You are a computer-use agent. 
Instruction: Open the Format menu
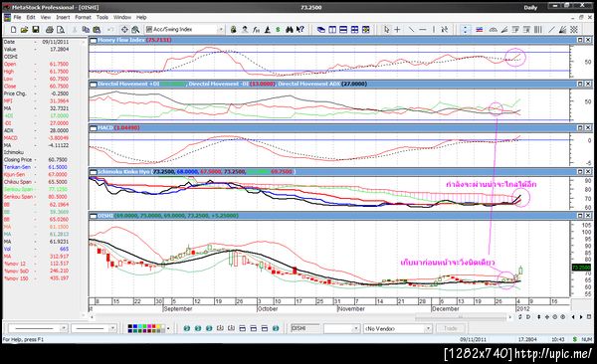click(x=83, y=17)
